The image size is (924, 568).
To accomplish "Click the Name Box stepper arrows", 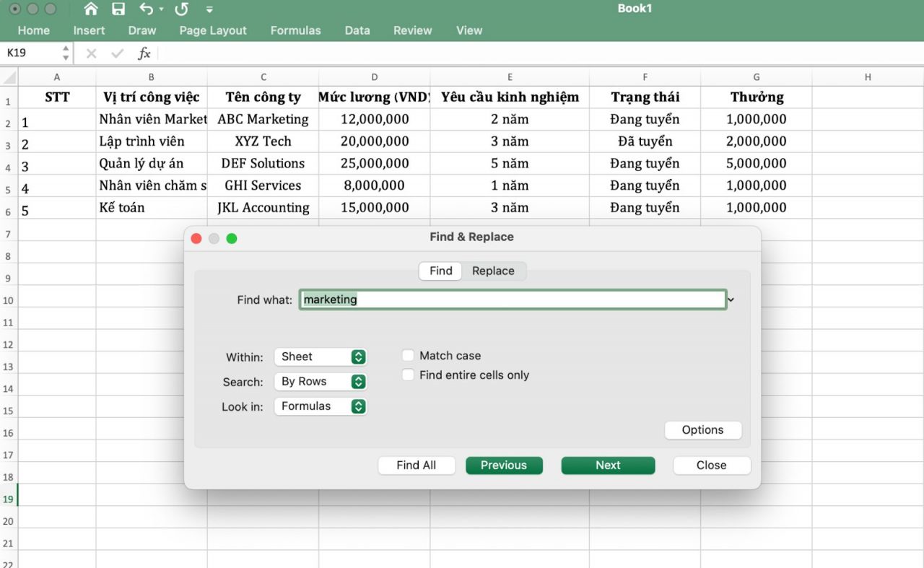I will (66, 53).
